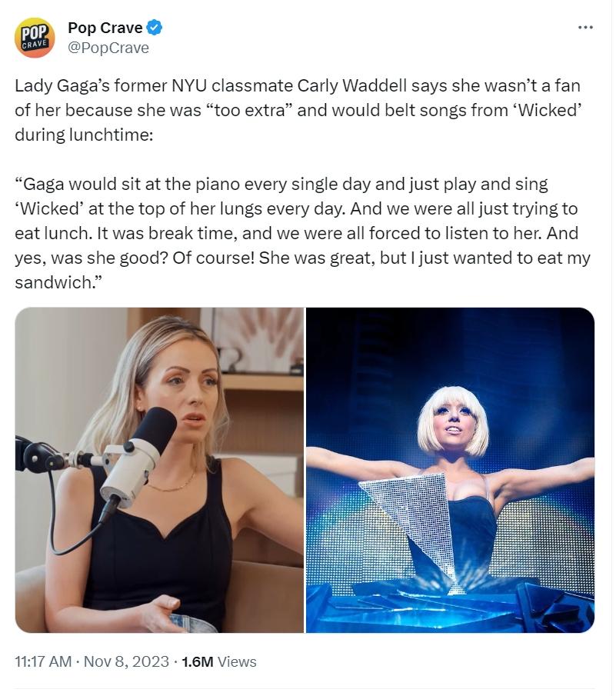Open the three-dot more options menu
This screenshot has width=616, height=696.
coord(585,28)
